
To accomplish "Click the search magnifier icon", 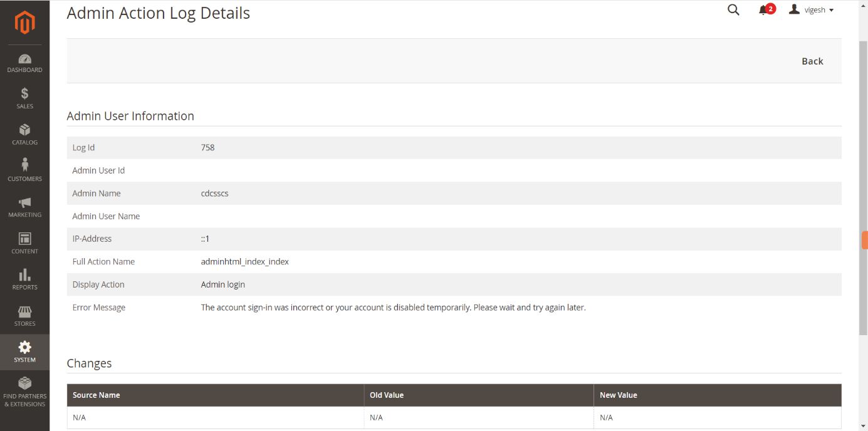I will (x=733, y=10).
